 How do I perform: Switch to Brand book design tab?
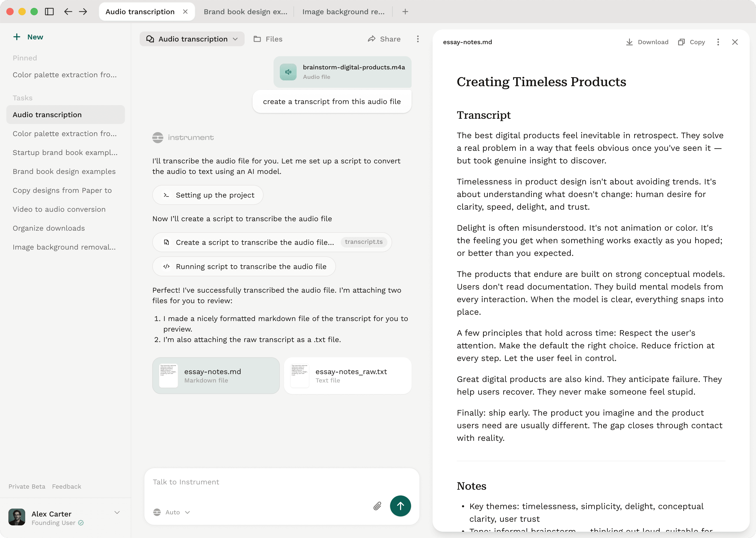click(x=245, y=12)
